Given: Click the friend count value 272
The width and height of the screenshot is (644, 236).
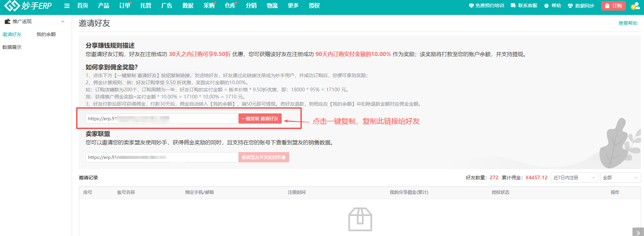Looking at the screenshot, I should pos(494,178).
